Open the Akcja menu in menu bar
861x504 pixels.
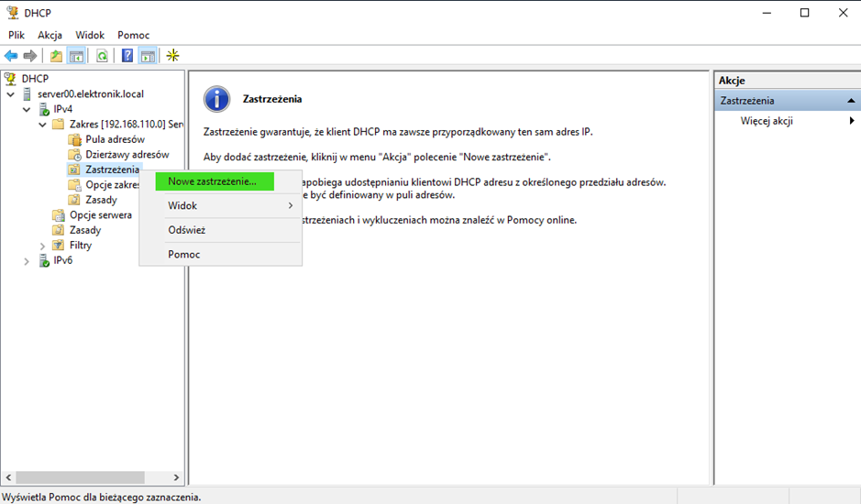(50, 35)
